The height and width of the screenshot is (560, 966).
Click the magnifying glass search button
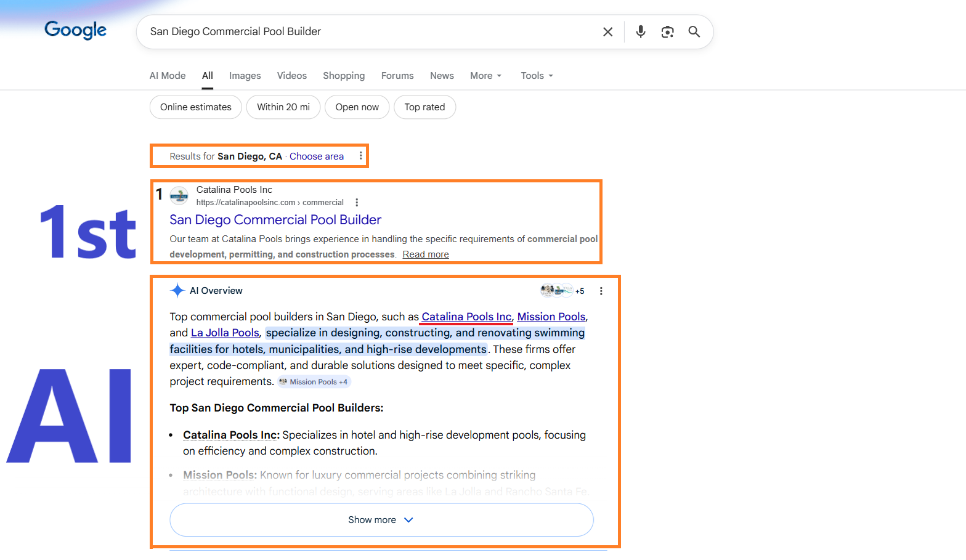694,32
